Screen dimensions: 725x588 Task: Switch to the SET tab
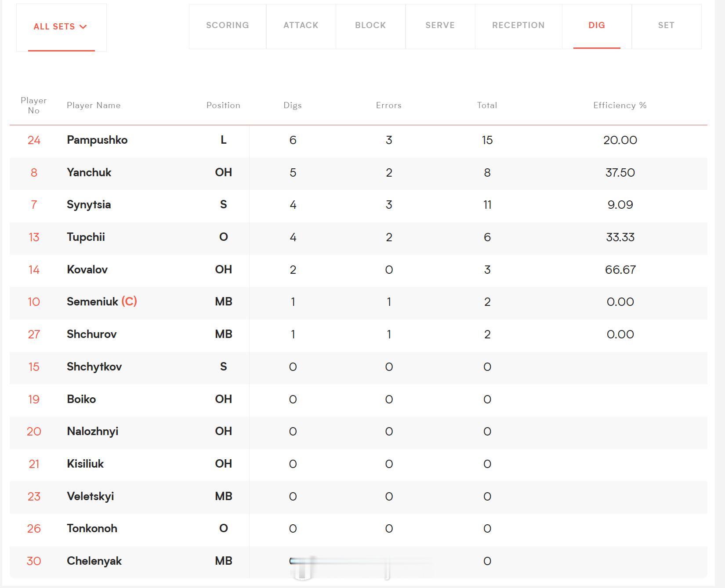pyautogui.click(x=667, y=25)
